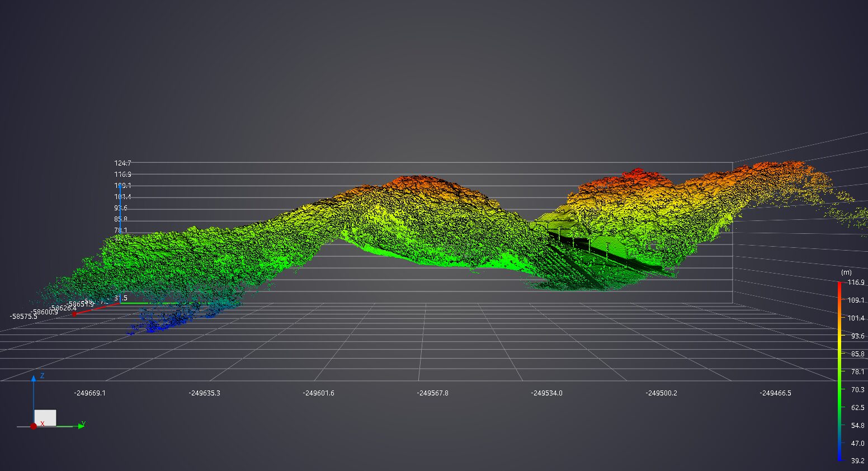Click the red X dot on the orientation gizmo
The width and height of the screenshot is (868, 471).
[x=34, y=426]
